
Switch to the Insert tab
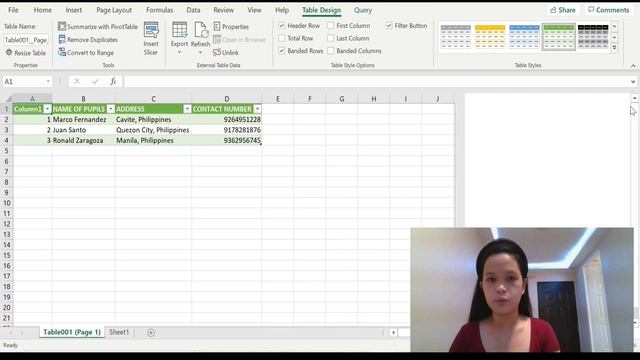tap(73, 10)
